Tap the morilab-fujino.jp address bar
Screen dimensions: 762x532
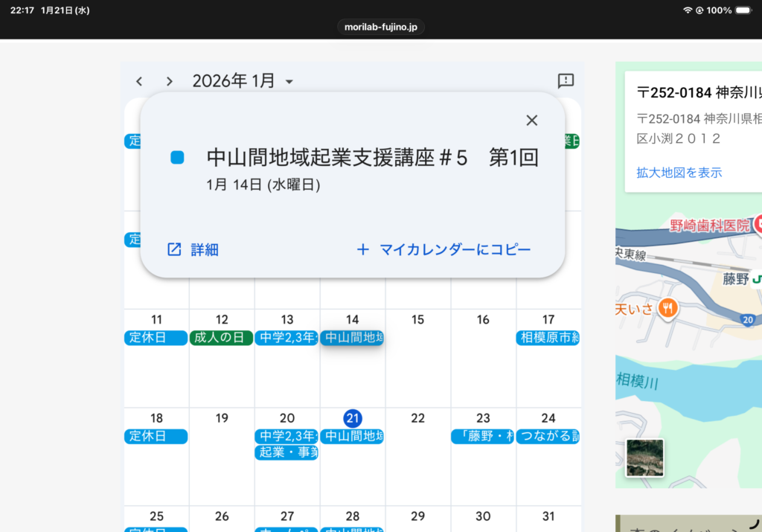(381, 27)
